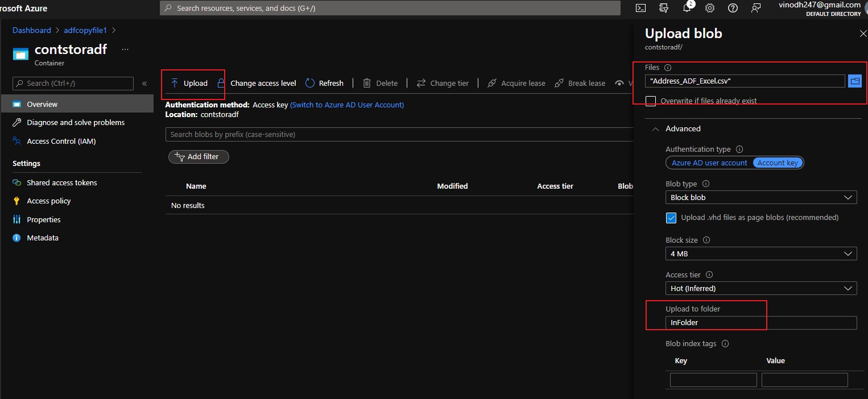Focus the top Search resources, services, and docs box
The image size is (868, 399).
click(x=390, y=9)
